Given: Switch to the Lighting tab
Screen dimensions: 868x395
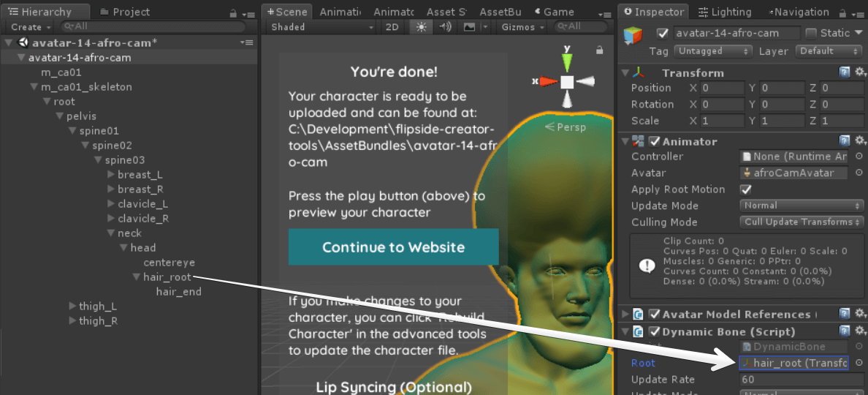Looking at the screenshot, I should pyautogui.click(x=725, y=12).
